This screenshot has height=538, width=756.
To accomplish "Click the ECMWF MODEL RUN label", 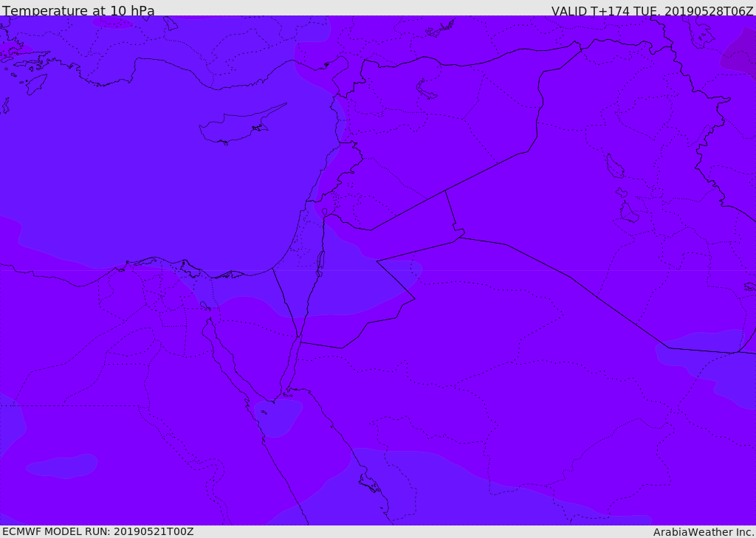I will tap(97, 531).
